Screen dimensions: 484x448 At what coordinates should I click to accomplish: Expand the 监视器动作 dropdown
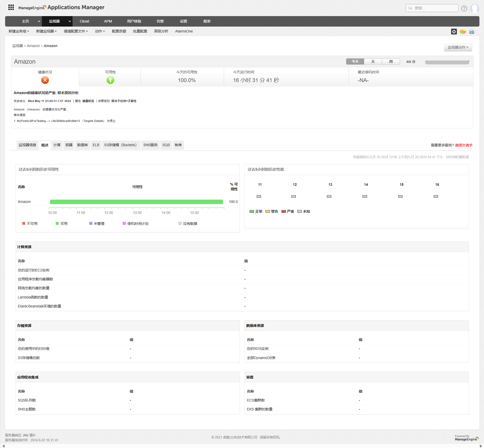point(458,47)
